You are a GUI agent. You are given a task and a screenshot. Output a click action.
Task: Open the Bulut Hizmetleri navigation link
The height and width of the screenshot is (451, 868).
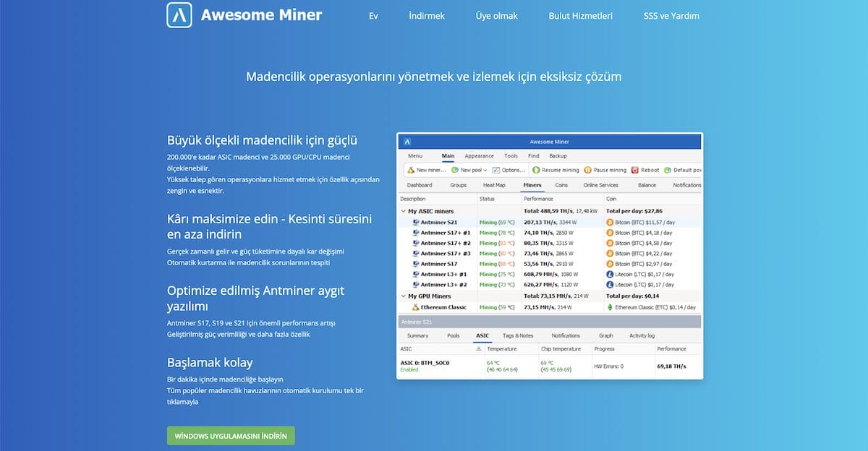(x=581, y=16)
